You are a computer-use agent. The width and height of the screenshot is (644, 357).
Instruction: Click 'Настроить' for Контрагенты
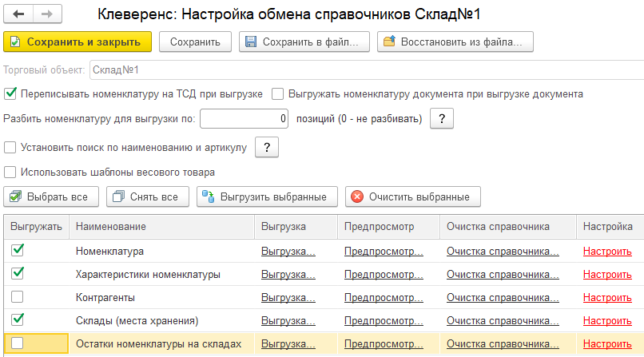pyautogui.click(x=607, y=297)
